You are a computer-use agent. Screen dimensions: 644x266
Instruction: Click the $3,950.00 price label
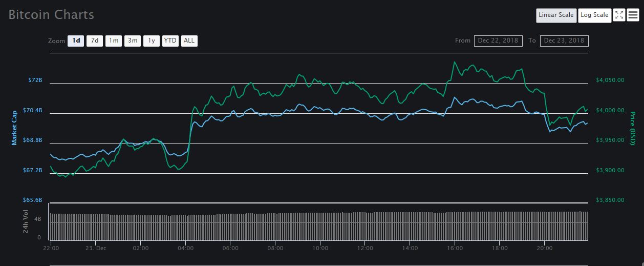(x=610, y=140)
